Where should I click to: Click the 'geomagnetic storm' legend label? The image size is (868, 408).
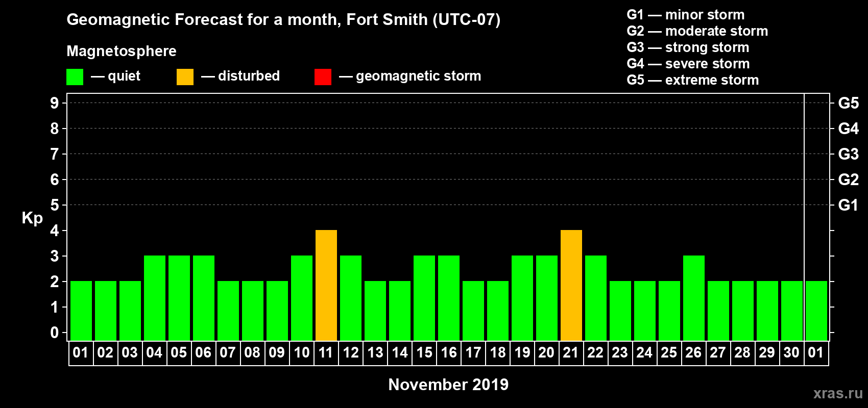point(418,76)
